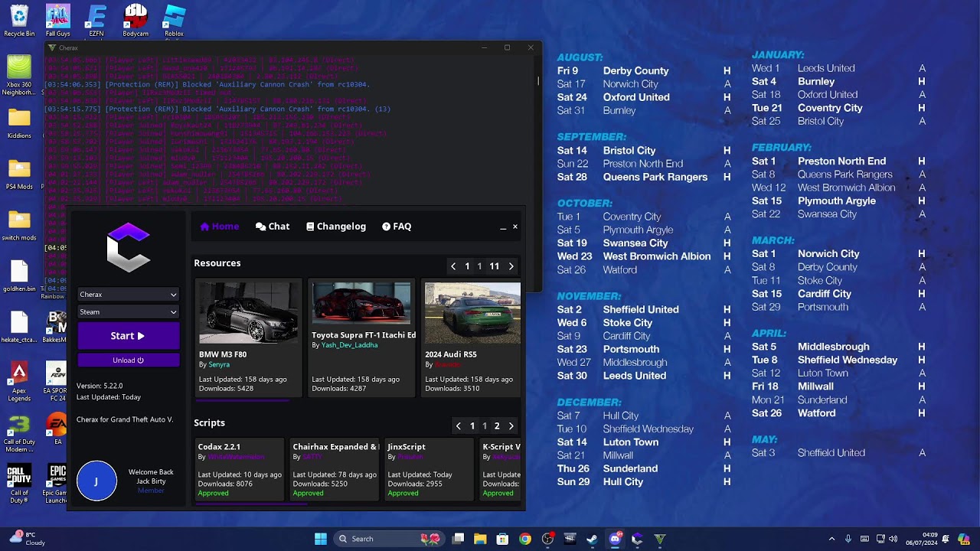
Task: Expand the Steam platform dropdown
Action: click(x=129, y=311)
